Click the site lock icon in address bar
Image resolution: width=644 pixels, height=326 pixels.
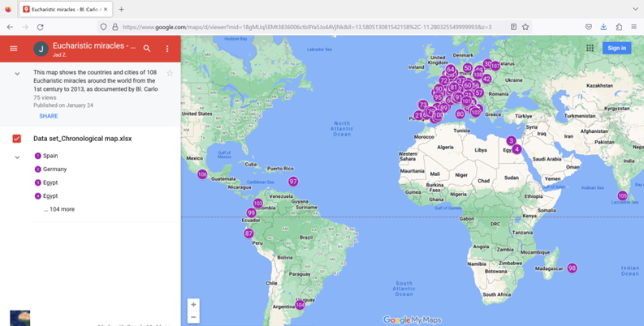115,27
